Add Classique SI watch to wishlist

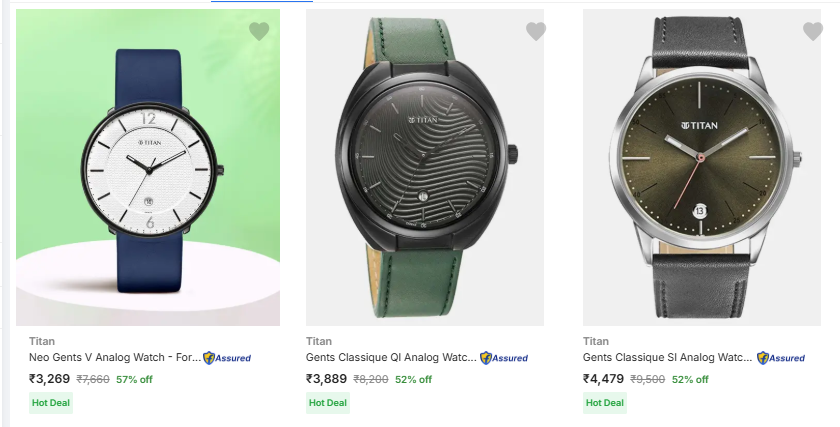[x=813, y=31]
